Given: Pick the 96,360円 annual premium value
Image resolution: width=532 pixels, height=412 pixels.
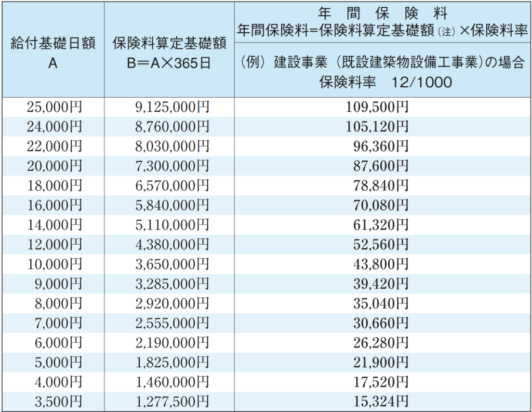Looking at the screenshot, I should click(x=381, y=147).
